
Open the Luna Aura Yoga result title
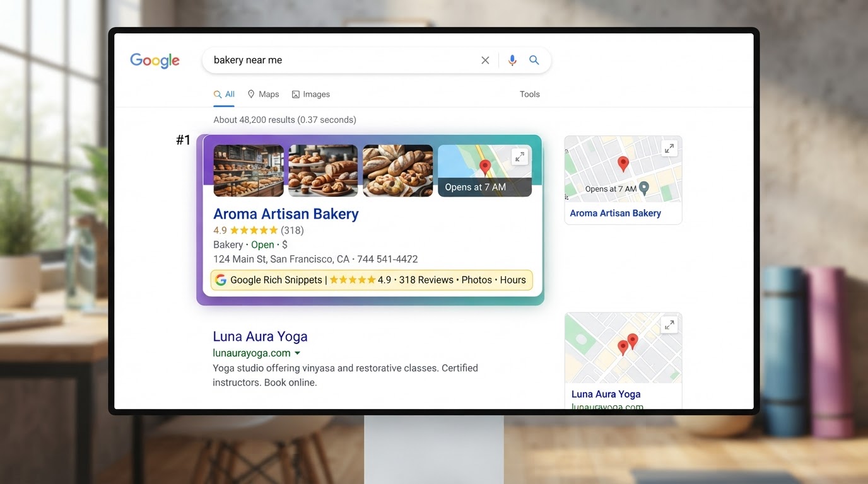(260, 337)
